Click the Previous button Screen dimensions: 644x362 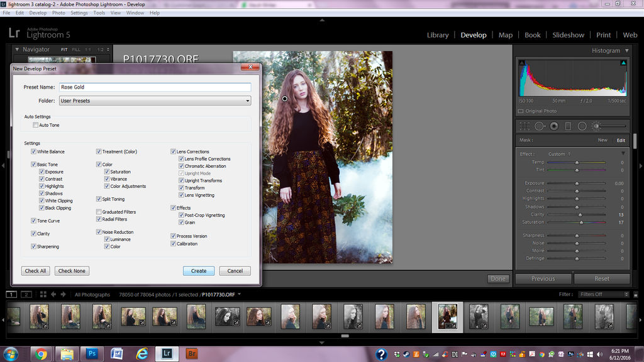point(543,278)
